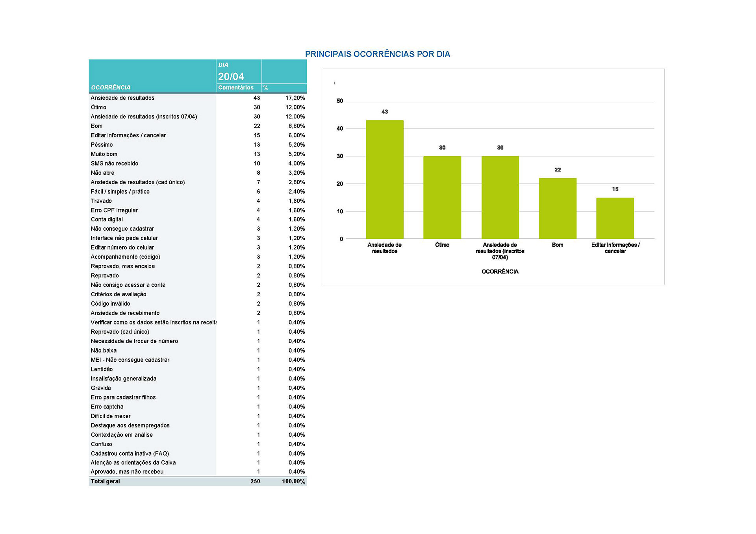
Task: Click the 'Conta digital' occurrence cell
Action: (107, 219)
